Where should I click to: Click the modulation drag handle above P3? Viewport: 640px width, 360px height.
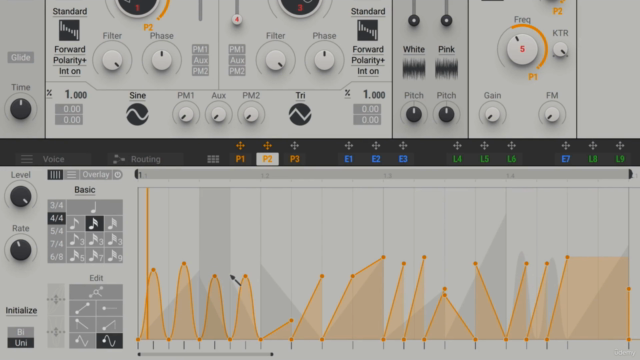(x=294, y=146)
